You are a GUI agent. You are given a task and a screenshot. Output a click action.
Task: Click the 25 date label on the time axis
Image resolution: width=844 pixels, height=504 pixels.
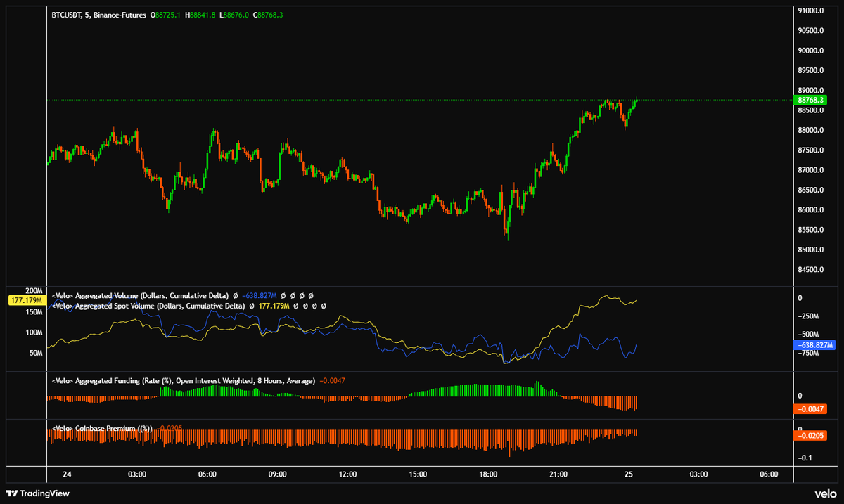tap(628, 474)
